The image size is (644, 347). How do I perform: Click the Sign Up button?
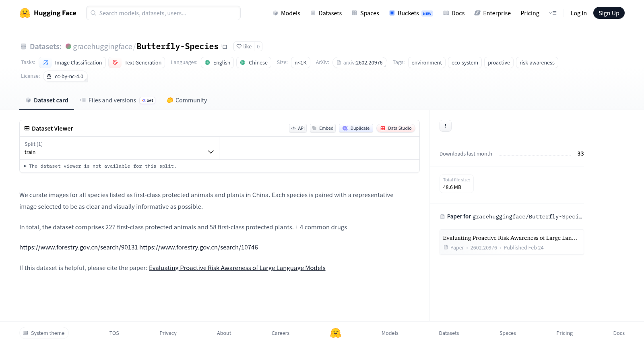[609, 13]
